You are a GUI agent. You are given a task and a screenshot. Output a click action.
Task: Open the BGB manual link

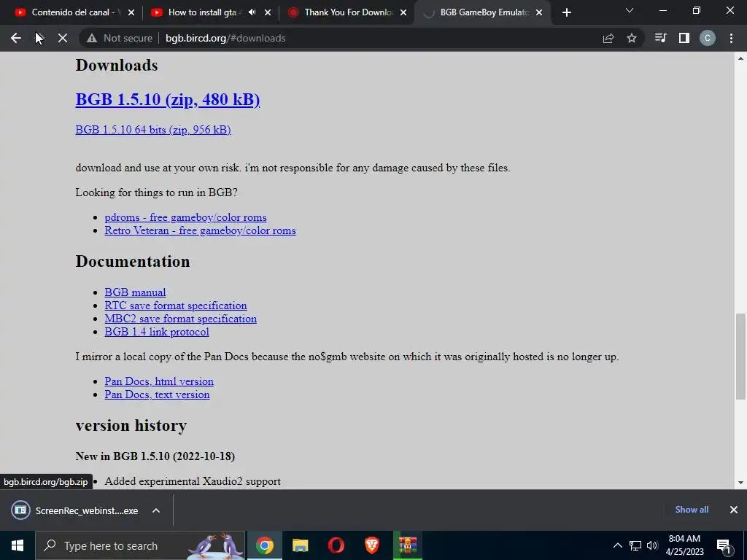pos(135,292)
